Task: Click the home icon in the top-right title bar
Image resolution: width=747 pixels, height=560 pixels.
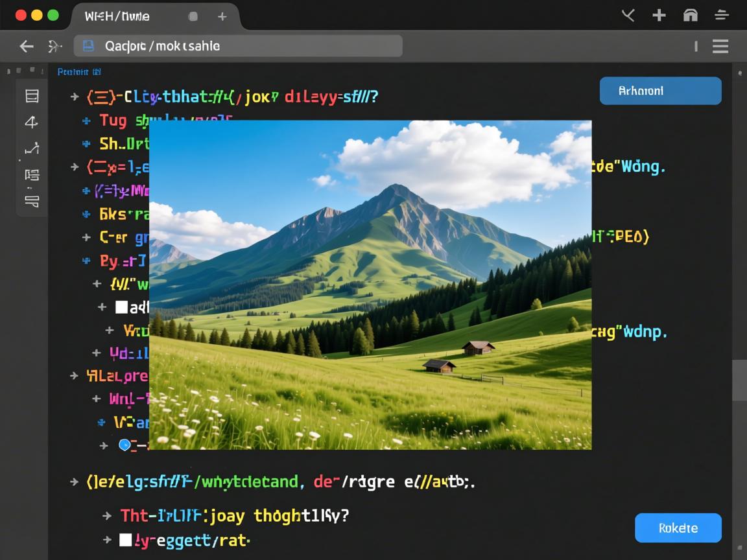Action: point(691,16)
